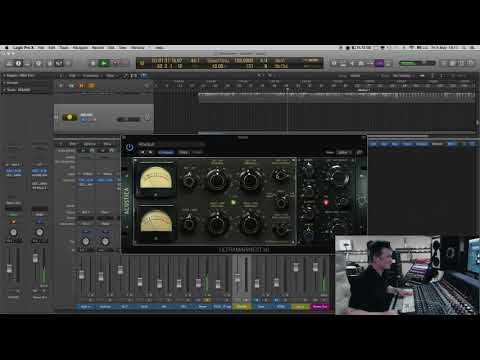Viewport: 480px width, 360px height.
Task: Click the green channel name label in mixer
Action: pyautogui.click(x=300, y=306)
